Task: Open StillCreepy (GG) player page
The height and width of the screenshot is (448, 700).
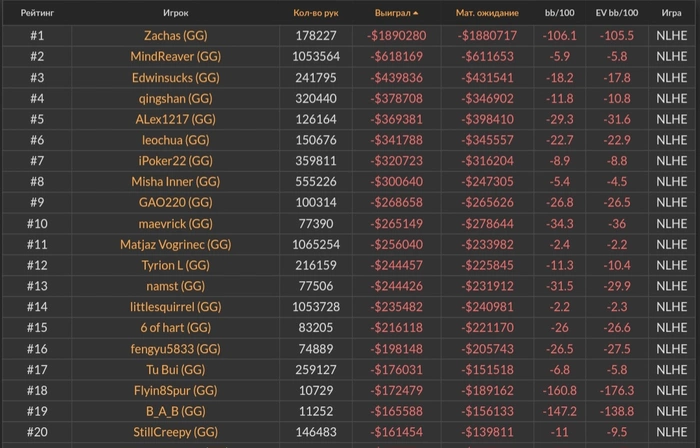Action: point(175,432)
